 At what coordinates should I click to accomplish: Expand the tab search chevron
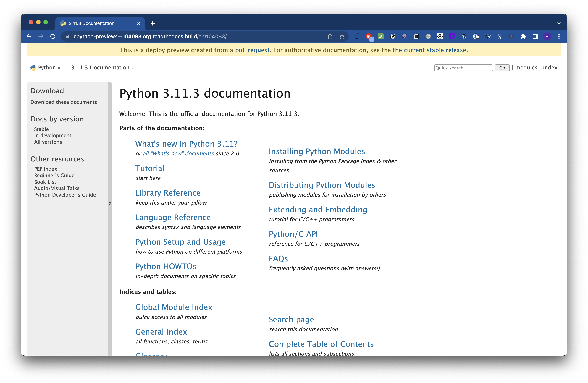coord(559,23)
